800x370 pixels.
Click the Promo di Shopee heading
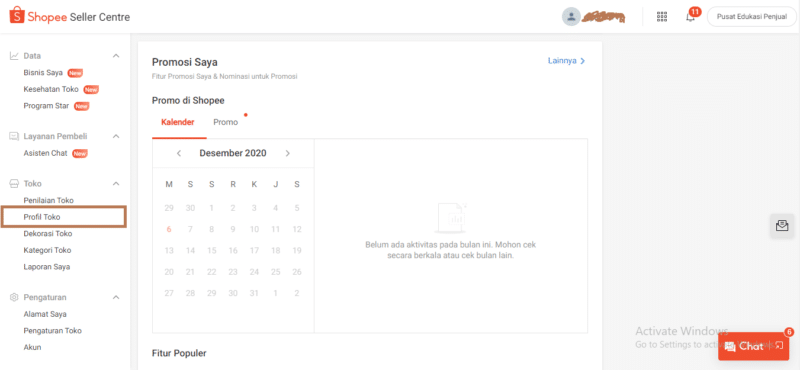[188, 101]
